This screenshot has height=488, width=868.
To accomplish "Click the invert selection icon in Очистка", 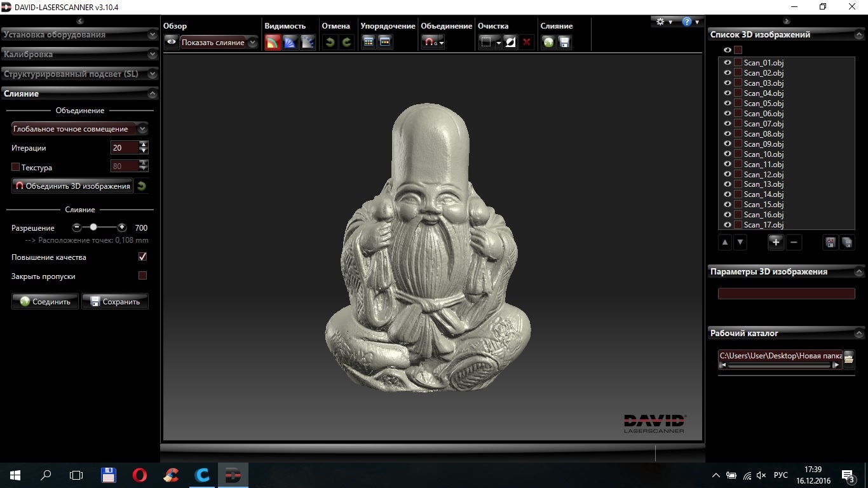I will pos(510,43).
